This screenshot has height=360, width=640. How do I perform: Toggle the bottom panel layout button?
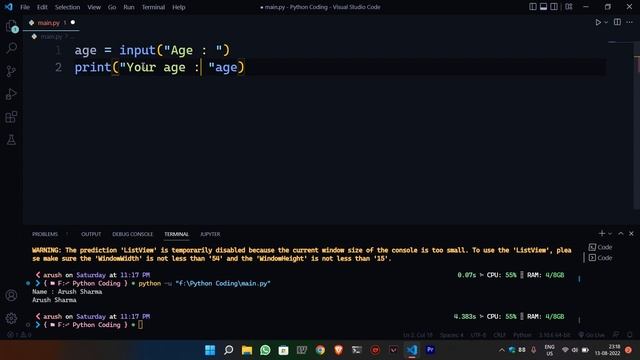click(543, 7)
